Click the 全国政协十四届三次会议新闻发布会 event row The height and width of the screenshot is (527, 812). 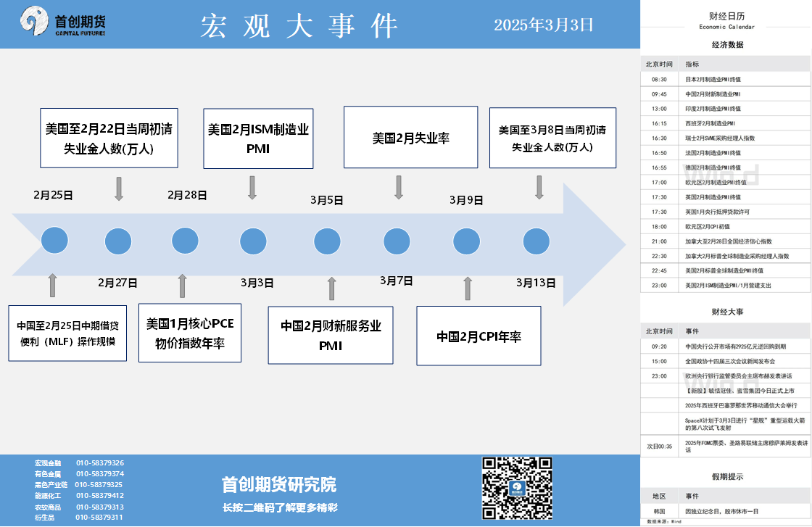point(725,361)
